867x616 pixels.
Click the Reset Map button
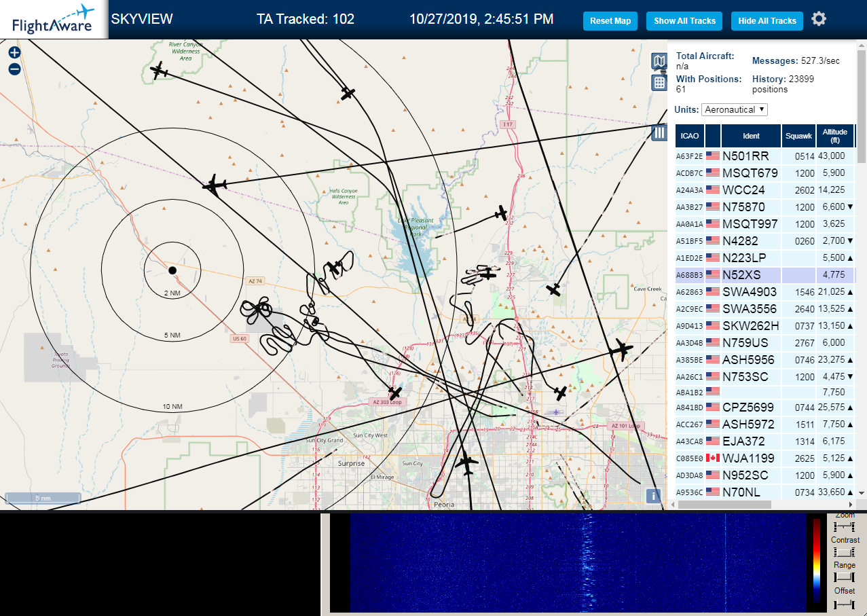(610, 21)
